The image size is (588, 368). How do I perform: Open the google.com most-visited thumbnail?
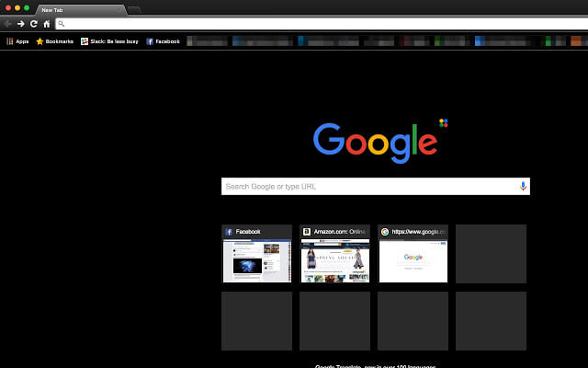click(413, 254)
